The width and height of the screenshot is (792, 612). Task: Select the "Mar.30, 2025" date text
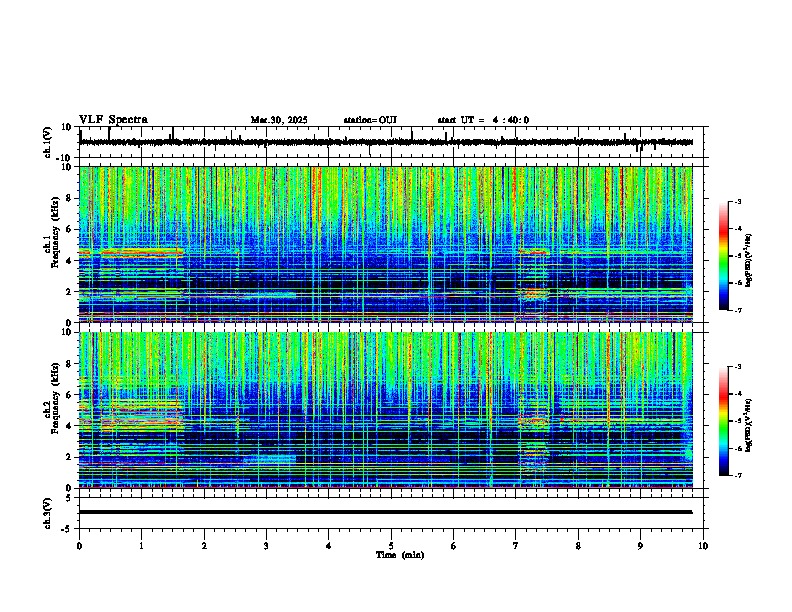click(x=279, y=120)
